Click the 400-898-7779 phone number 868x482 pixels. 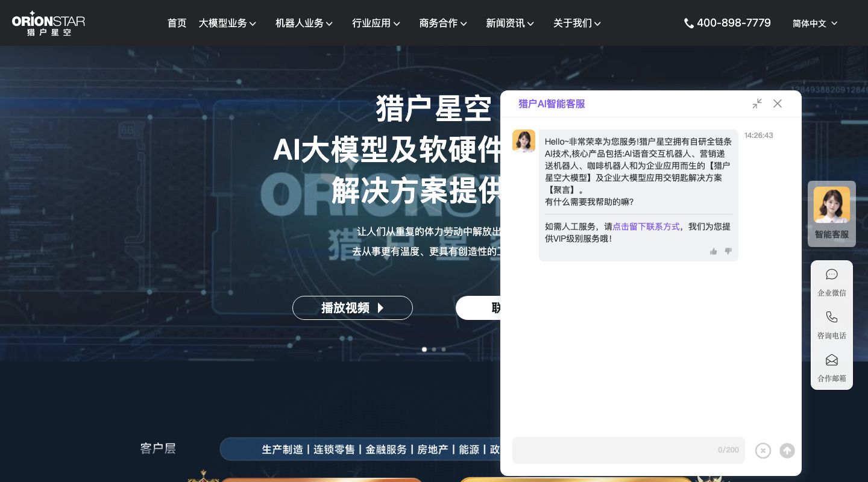[x=734, y=23]
